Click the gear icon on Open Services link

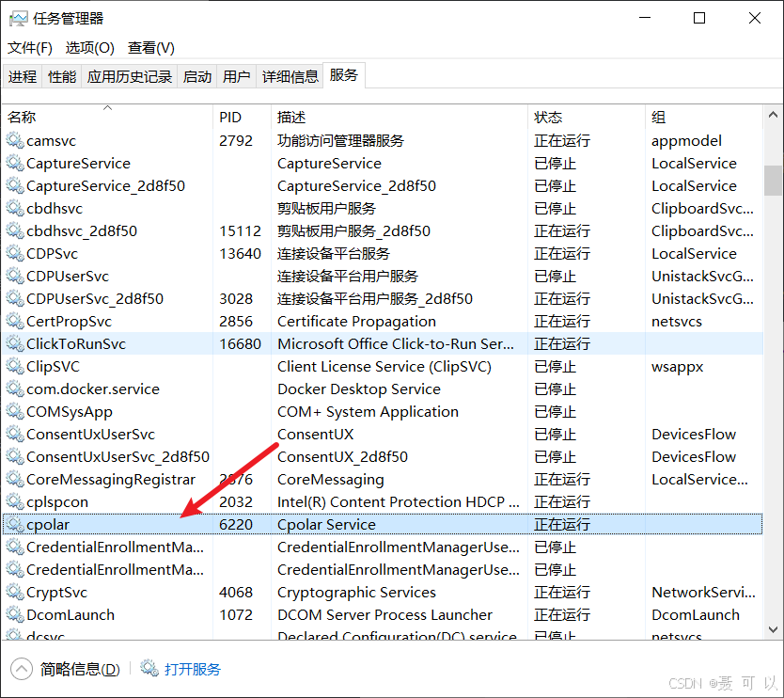(x=149, y=668)
